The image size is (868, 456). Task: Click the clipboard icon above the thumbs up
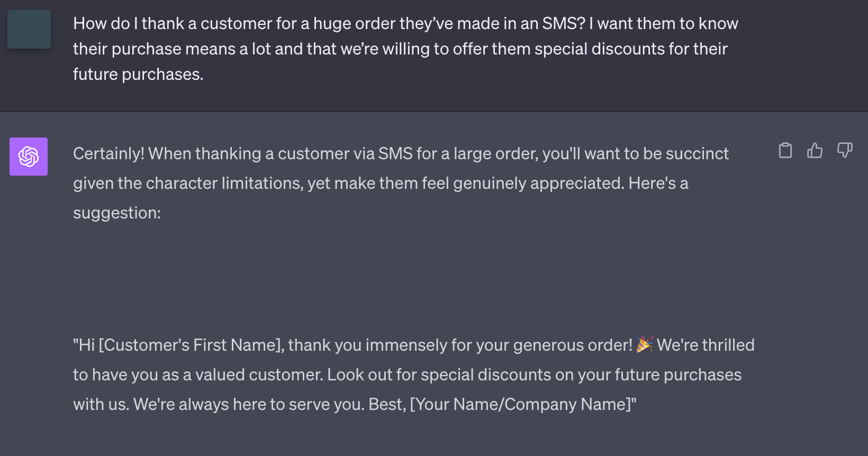click(x=785, y=151)
